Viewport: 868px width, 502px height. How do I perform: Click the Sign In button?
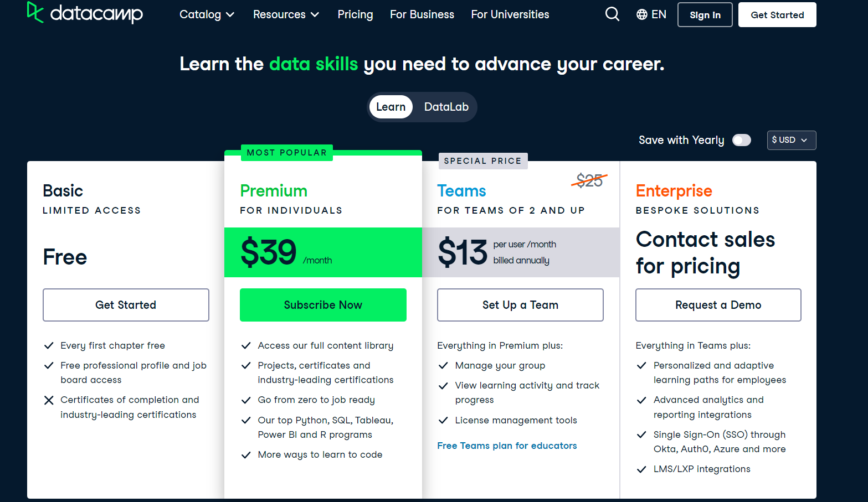point(705,15)
